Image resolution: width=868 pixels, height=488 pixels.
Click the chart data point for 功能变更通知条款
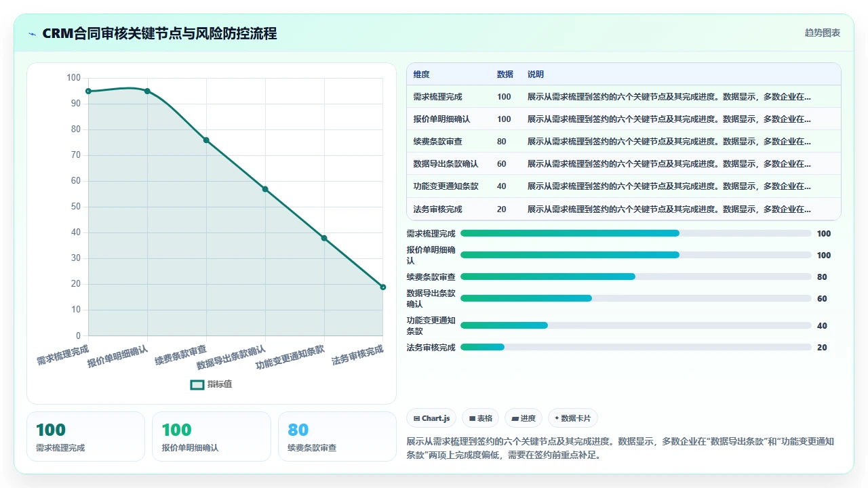324,238
